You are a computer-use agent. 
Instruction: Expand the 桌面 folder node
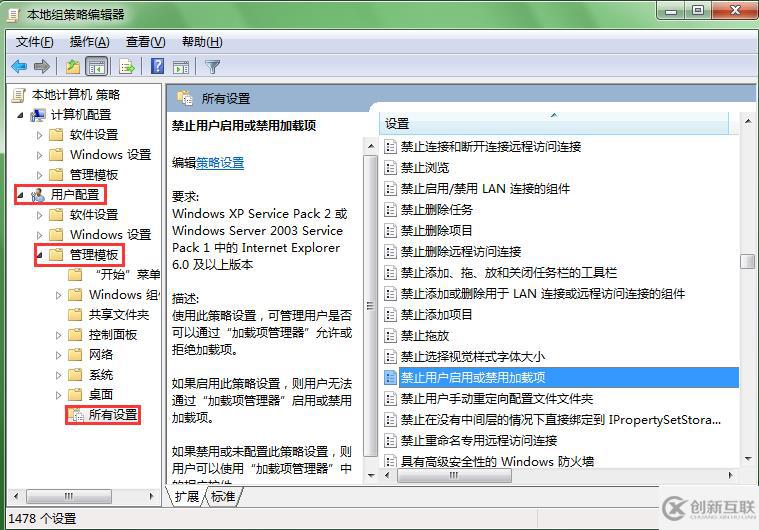59,395
